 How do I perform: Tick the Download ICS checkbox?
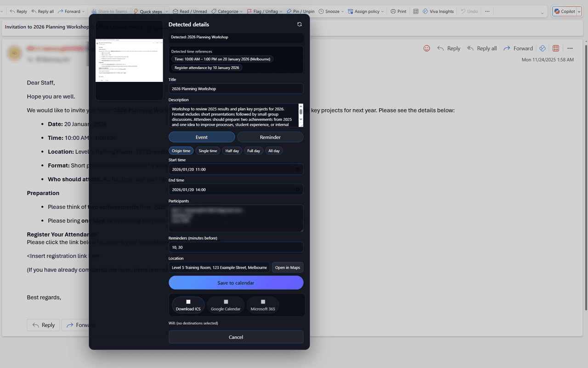(188, 302)
